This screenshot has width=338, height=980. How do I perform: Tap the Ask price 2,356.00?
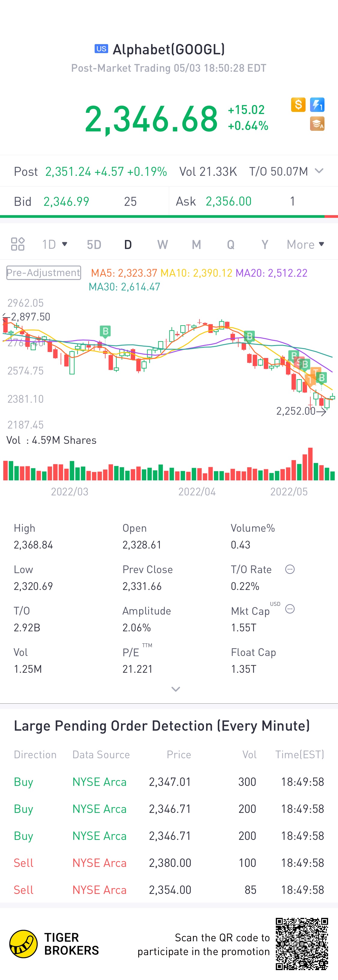pos(229,201)
